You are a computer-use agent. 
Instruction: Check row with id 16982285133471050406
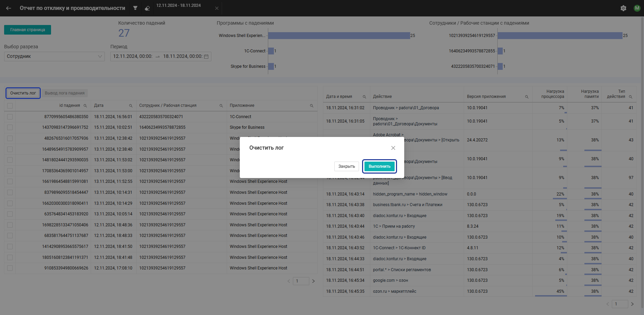coord(10,225)
